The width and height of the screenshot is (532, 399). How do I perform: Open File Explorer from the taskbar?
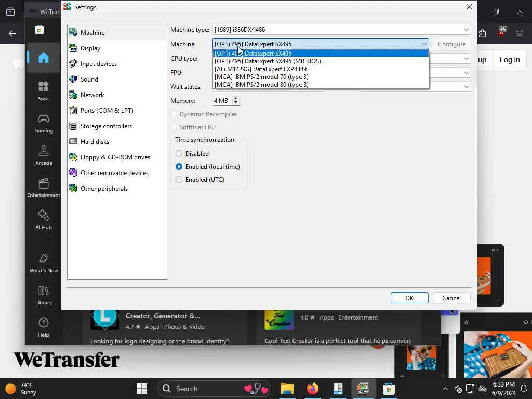pyautogui.click(x=287, y=389)
